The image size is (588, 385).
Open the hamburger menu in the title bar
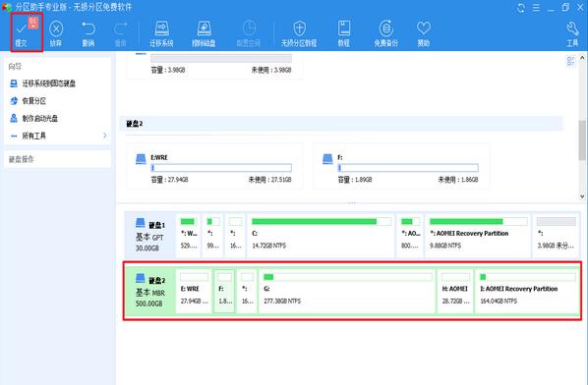coord(536,8)
